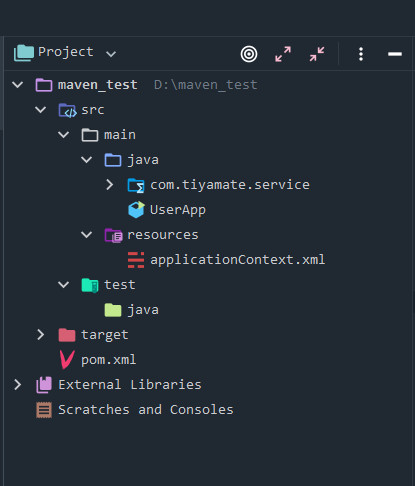Hide the Project tool window

tap(395, 54)
